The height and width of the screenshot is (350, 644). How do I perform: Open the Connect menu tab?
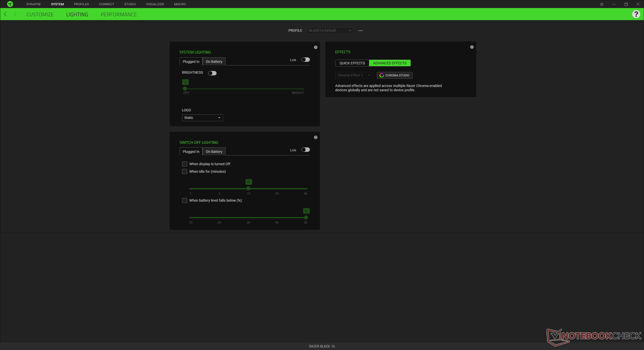point(107,4)
